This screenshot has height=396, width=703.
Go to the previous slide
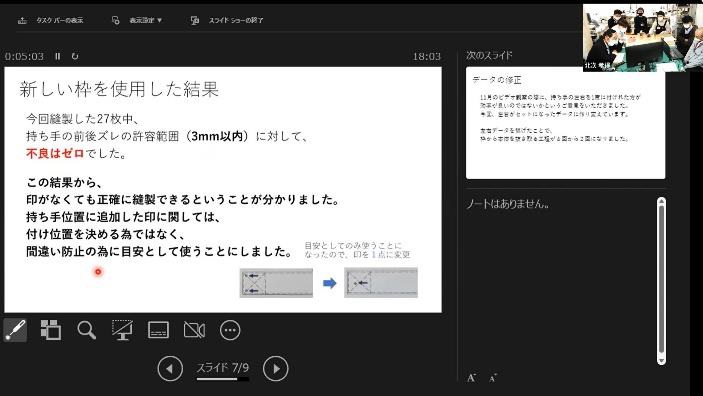pyautogui.click(x=170, y=369)
